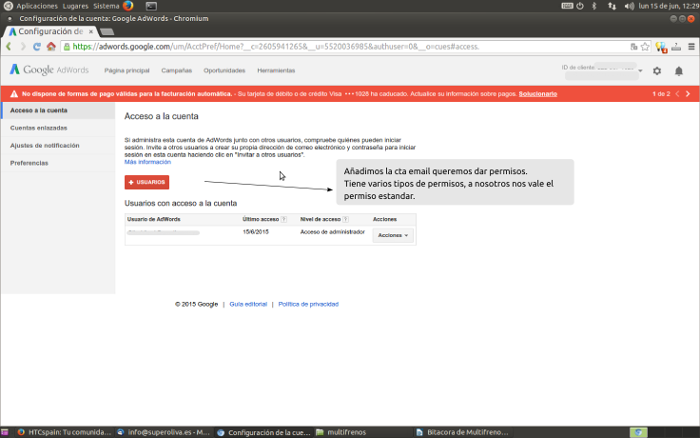Click the browser forward arrow

coord(23,46)
